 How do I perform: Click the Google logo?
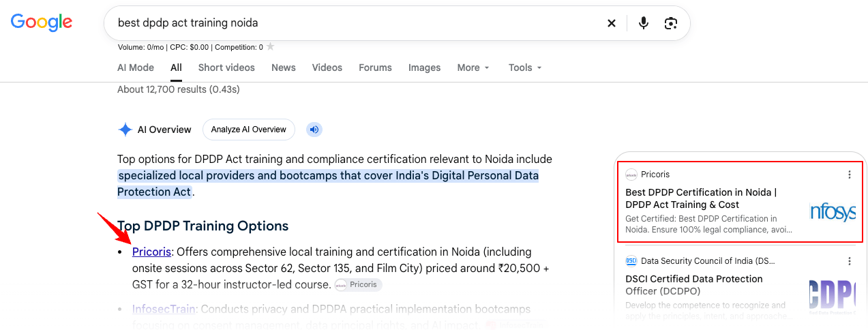tap(42, 22)
